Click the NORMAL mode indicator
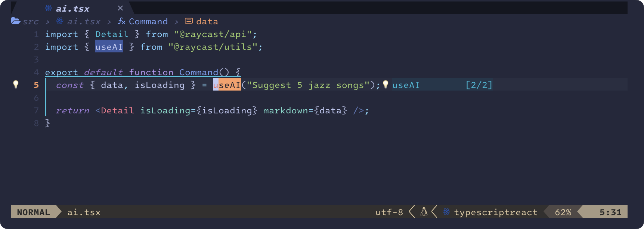This screenshot has height=229, width=644. tap(33, 212)
